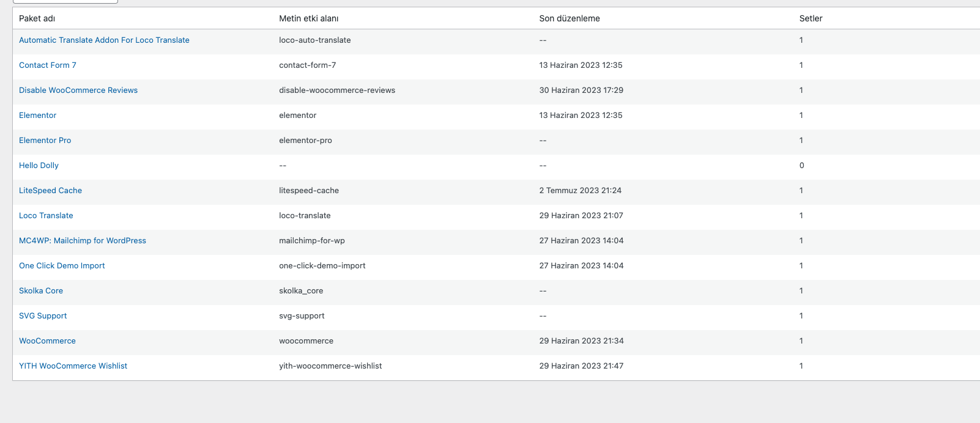Click the mailchimp-for-wp text domain cell

[x=312, y=241]
